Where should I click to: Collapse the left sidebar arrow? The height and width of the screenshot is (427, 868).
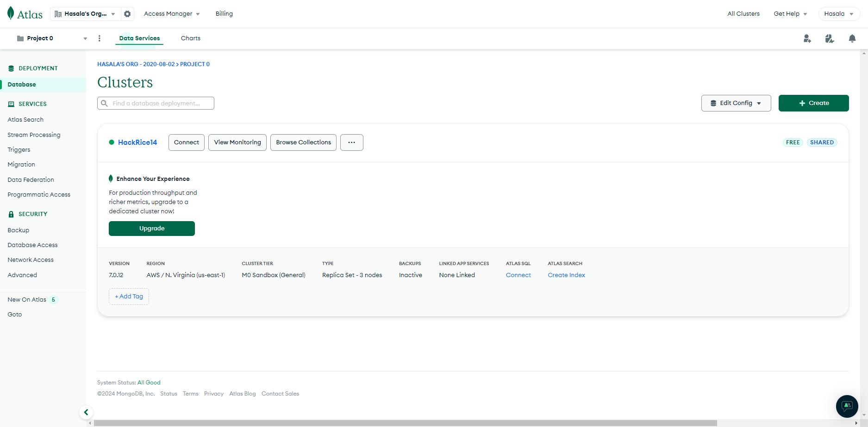86,412
